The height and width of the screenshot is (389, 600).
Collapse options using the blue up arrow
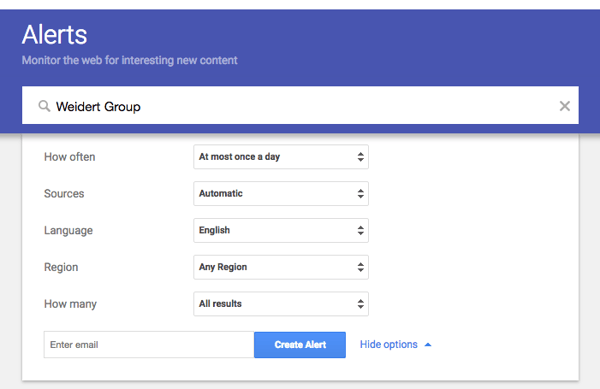[428, 345]
